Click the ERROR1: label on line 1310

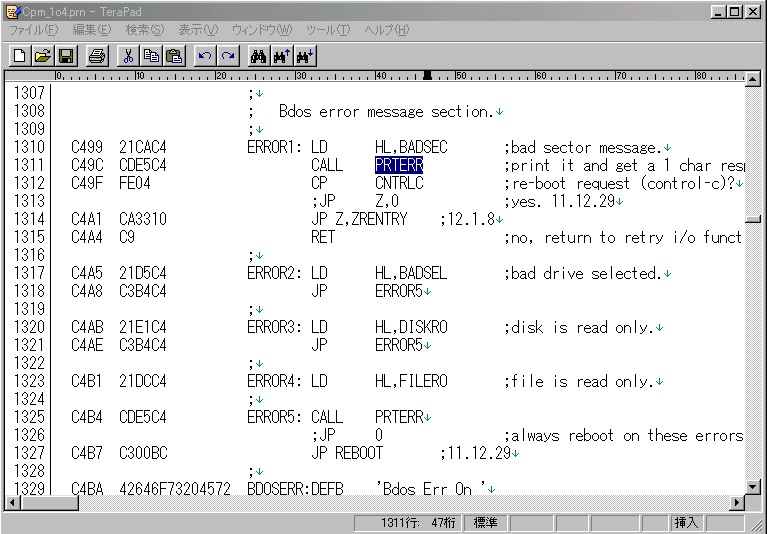tap(274, 147)
